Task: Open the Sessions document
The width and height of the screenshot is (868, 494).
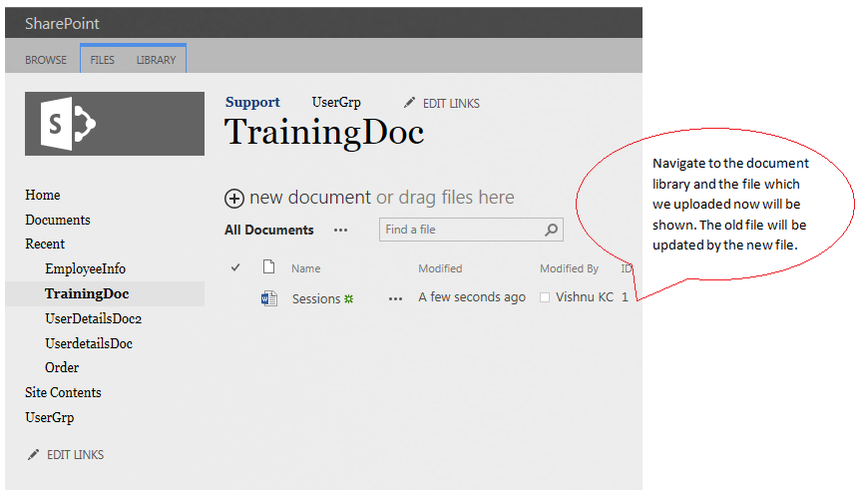Action: (316, 299)
